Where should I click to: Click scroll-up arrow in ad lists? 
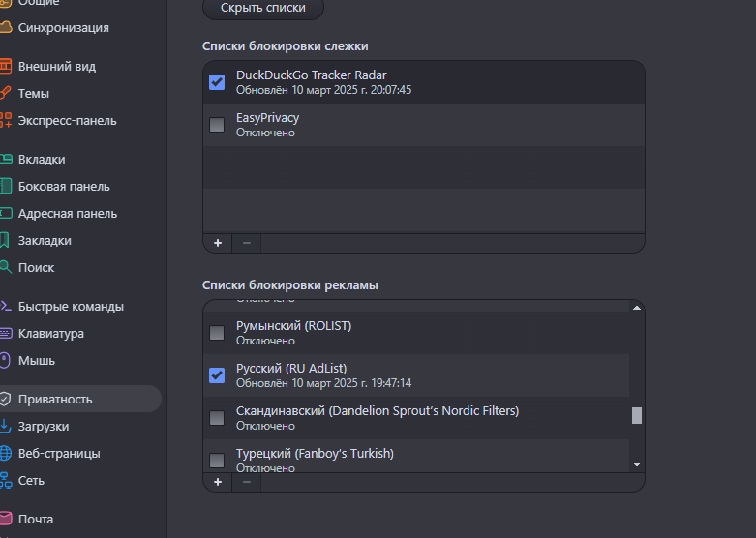coord(636,308)
